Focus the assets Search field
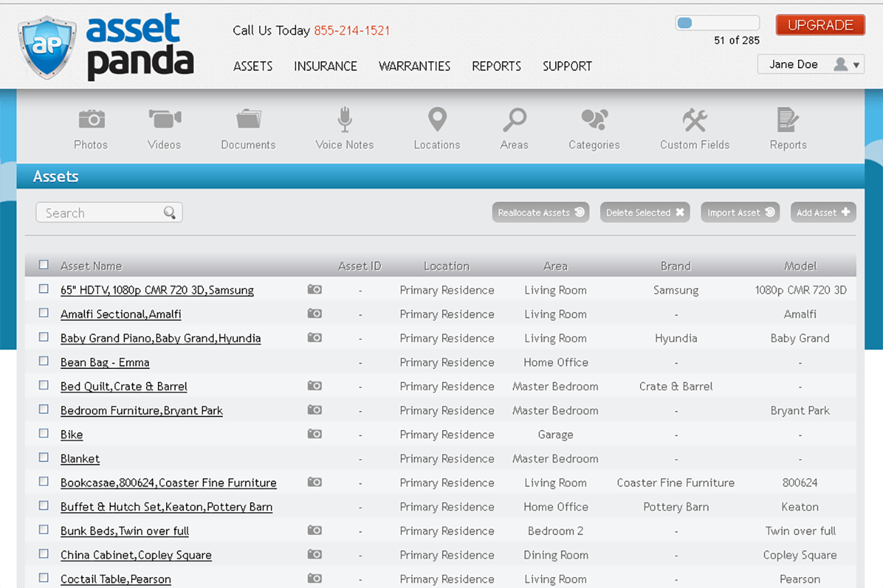The width and height of the screenshot is (883, 588). [109, 212]
